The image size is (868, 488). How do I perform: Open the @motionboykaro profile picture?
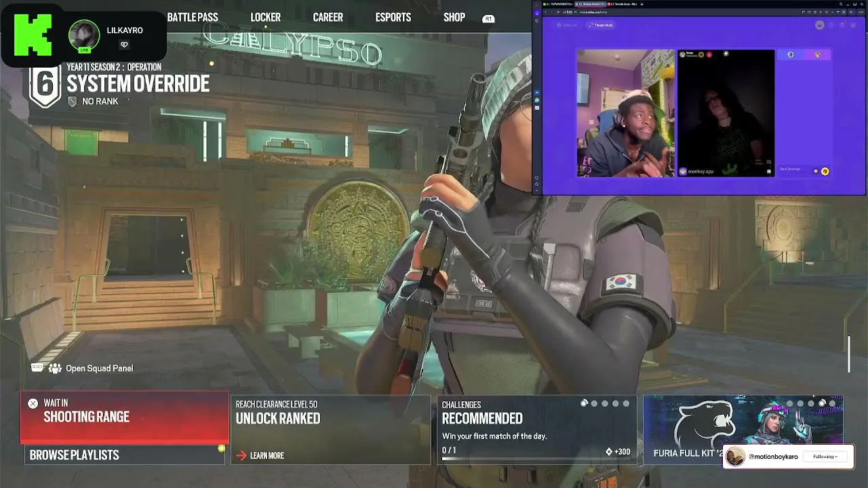[734, 457]
